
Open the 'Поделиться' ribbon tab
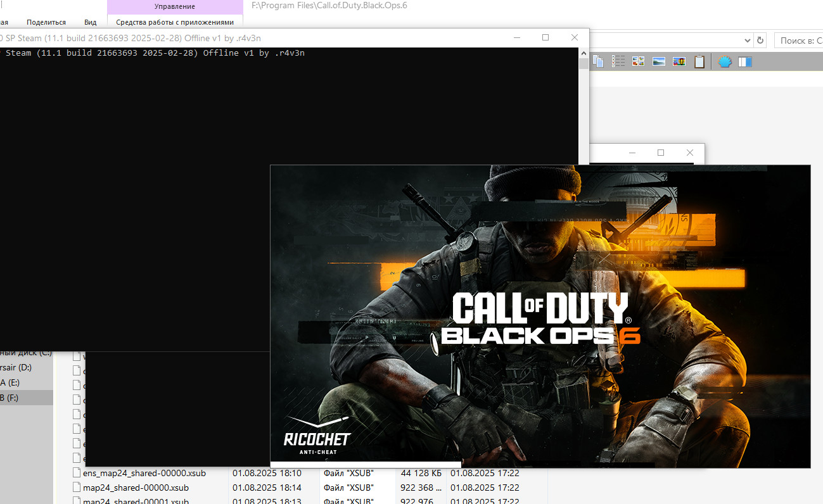click(x=46, y=22)
